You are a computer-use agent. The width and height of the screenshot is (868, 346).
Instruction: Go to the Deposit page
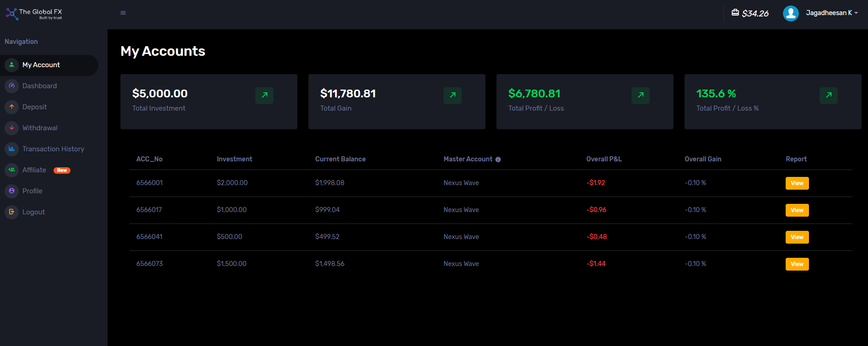(34, 107)
